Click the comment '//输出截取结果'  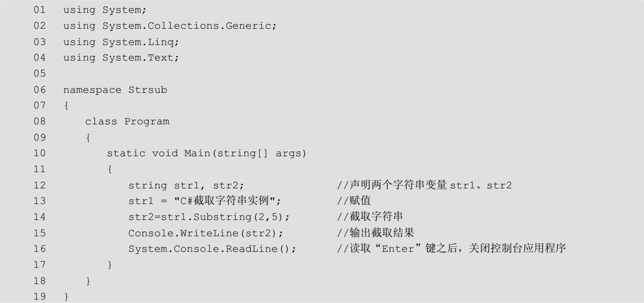(375, 233)
